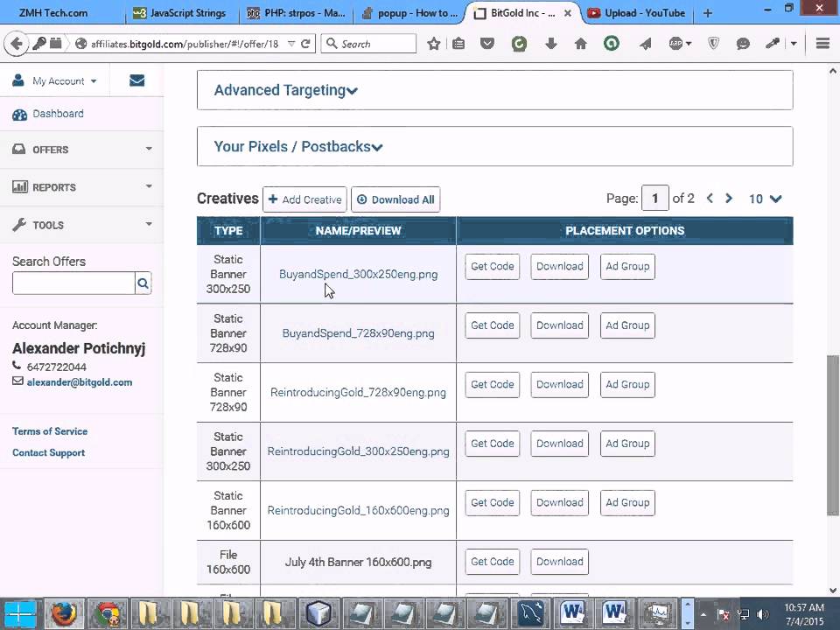The width and height of the screenshot is (840, 630).
Task: Get Code for BuyandSpend_300x250eng.png
Action: 493,266
